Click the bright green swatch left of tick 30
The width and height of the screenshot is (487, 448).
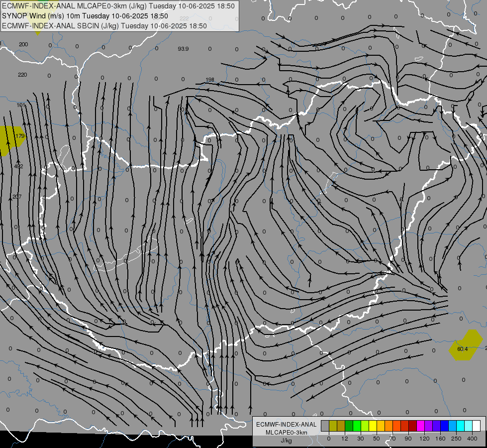[x=357, y=426]
